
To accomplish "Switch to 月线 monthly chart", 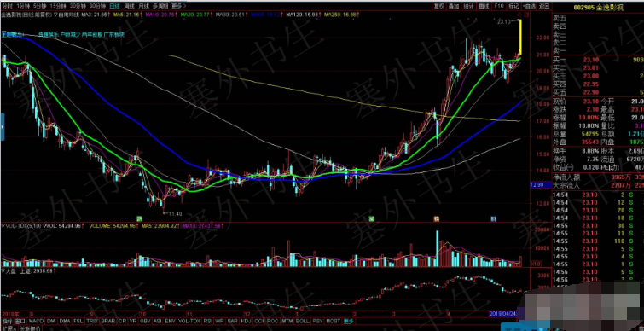I will pyautogui.click(x=144, y=6).
